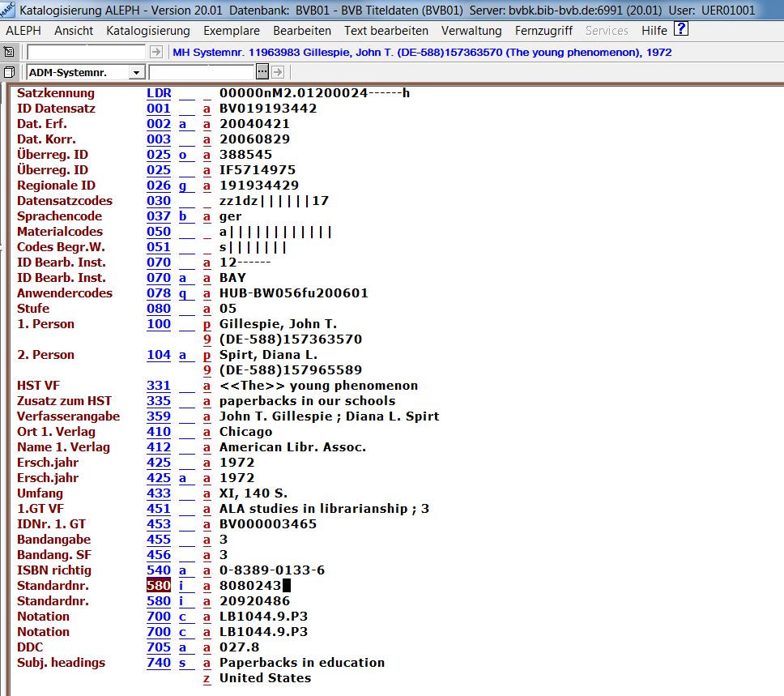Screen dimensions: 784x696
Task: Click into the top empty input field
Action: pyautogui.click(x=87, y=52)
